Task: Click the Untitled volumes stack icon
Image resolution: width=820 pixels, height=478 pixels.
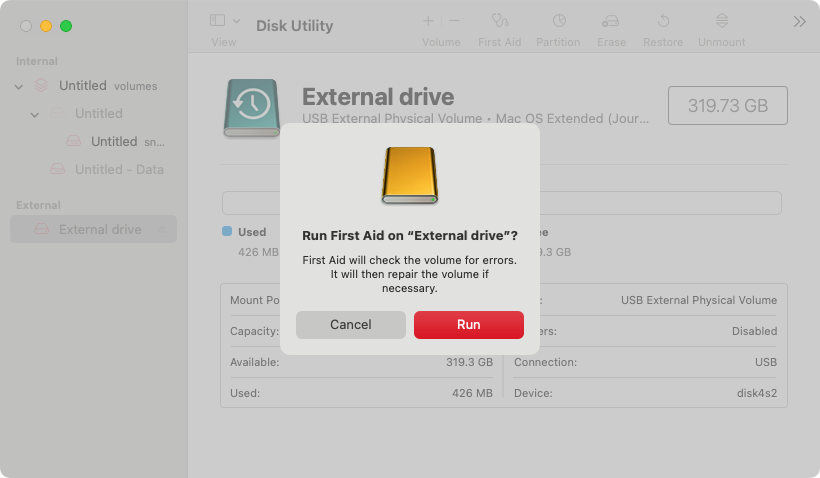Action: (41, 85)
